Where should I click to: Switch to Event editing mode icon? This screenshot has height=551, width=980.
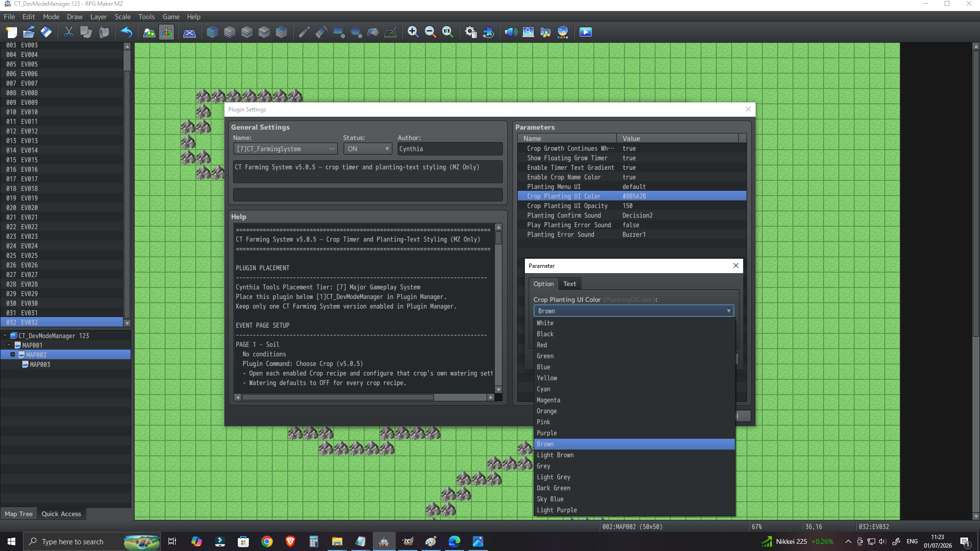tap(167, 32)
